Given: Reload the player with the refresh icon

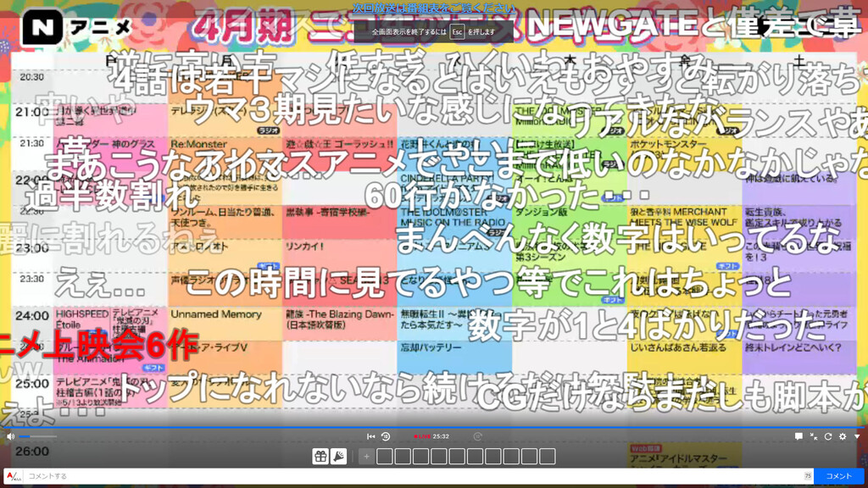Looking at the screenshot, I should 828,436.
